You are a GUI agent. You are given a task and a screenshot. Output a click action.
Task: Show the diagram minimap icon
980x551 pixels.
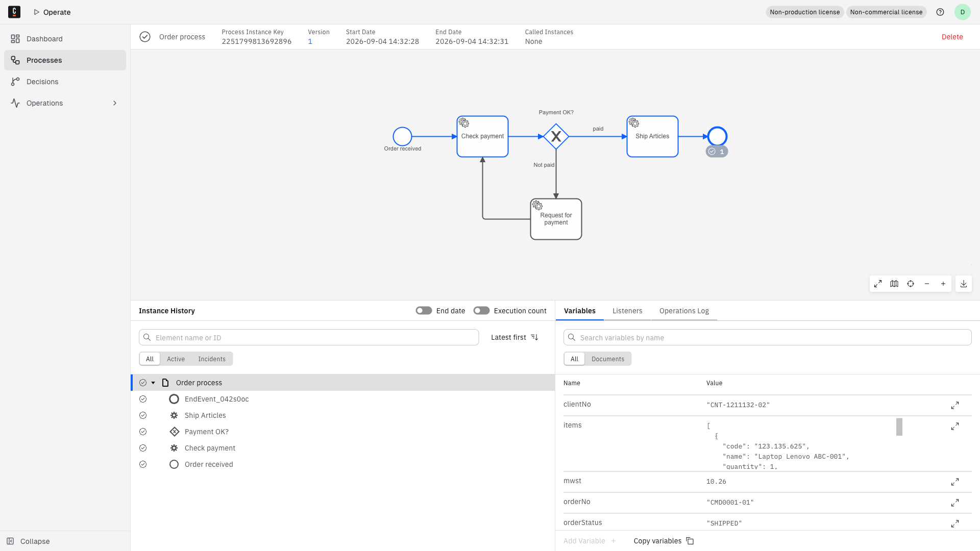[x=894, y=284]
